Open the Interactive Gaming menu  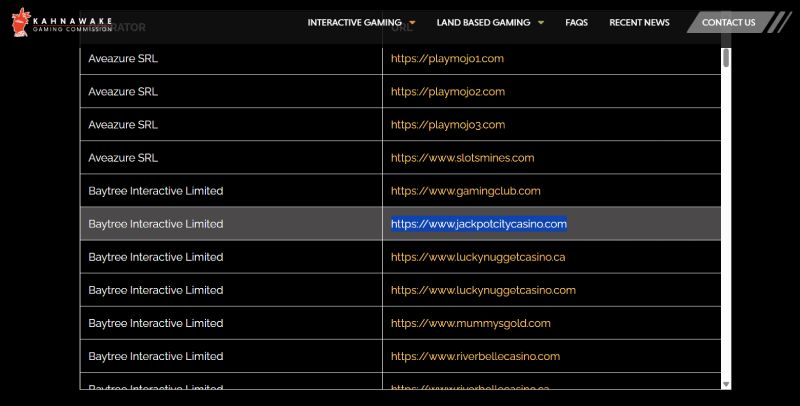(x=354, y=22)
